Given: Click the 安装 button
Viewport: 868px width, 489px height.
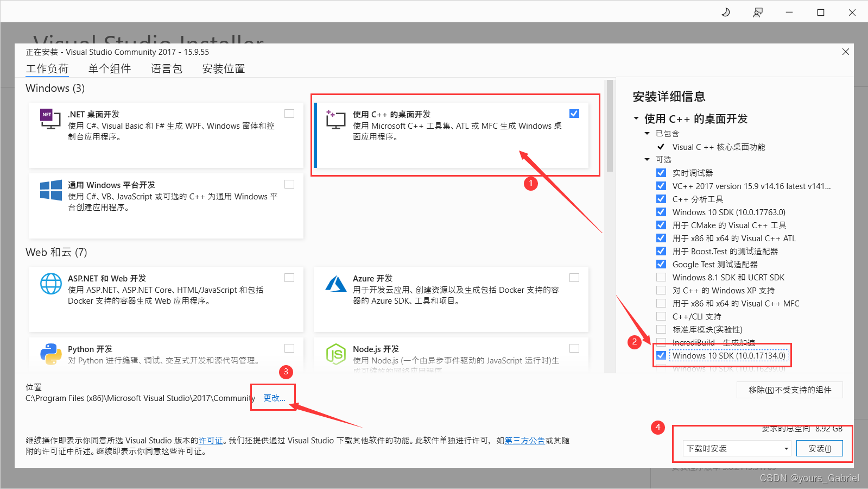Looking at the screenshot, I should pyautogui.click(x=820, y=448).
